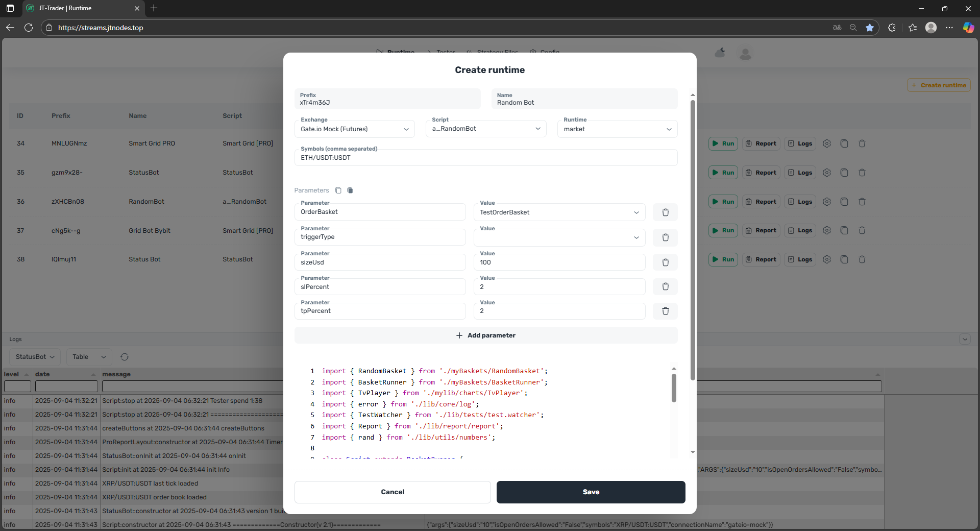Open the Exchange dropdown showing Gate.io Mock
Screen dimensions: 980x531
coord(354,129)
